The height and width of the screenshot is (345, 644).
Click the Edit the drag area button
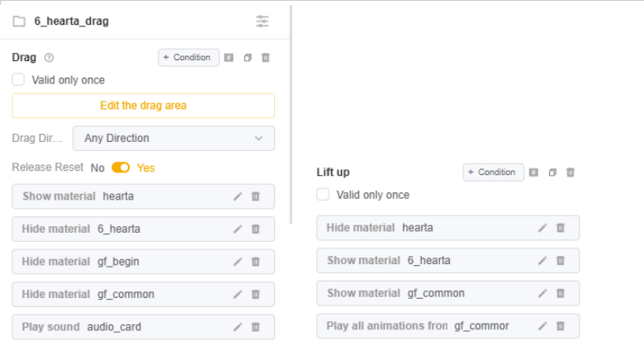tap(144, 106)
